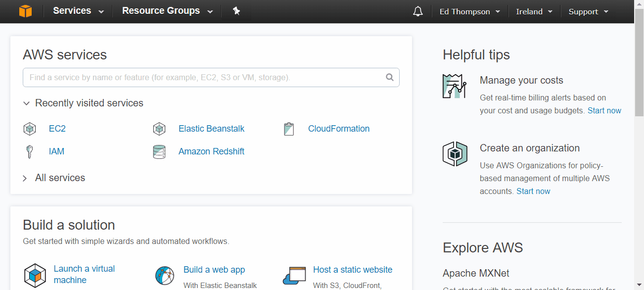Click the EC2 service icon
This screenshot has width=644, height=290.
pyautogui.click(x=30, y=129)
